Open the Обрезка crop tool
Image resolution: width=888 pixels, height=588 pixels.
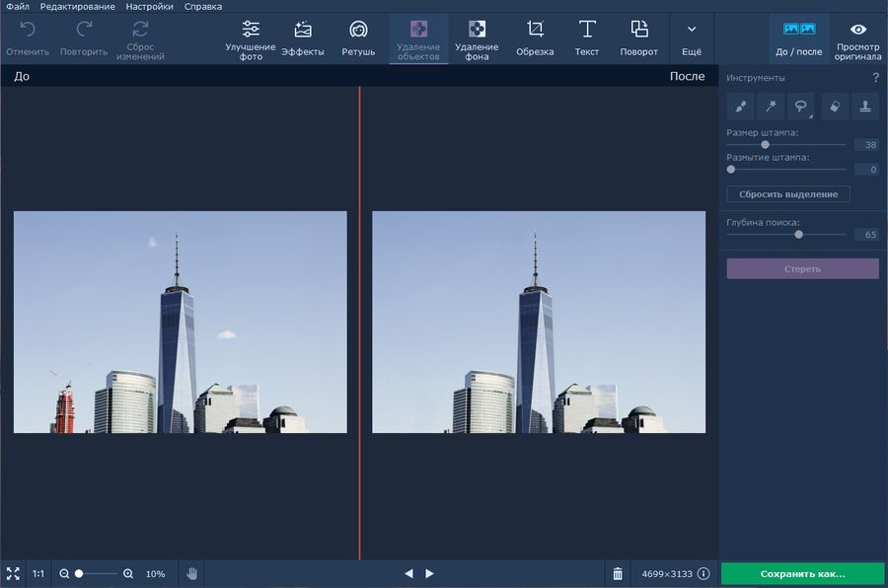pos(535,38)
